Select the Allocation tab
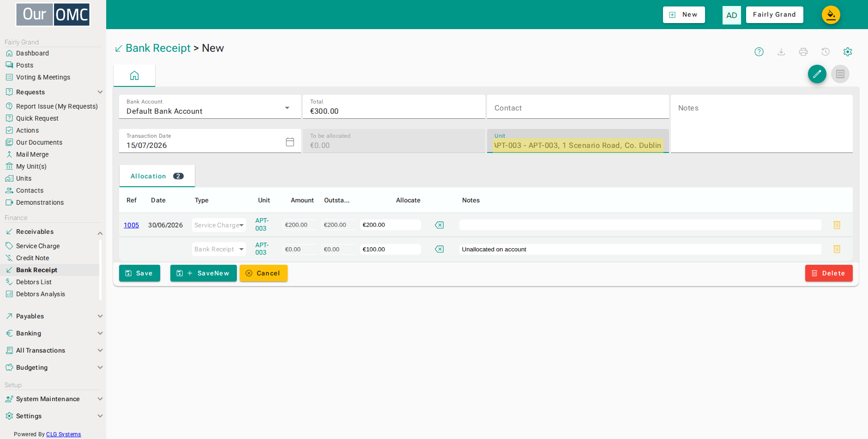The height and width of the screenshot is (439, 868). click(157, 176)
